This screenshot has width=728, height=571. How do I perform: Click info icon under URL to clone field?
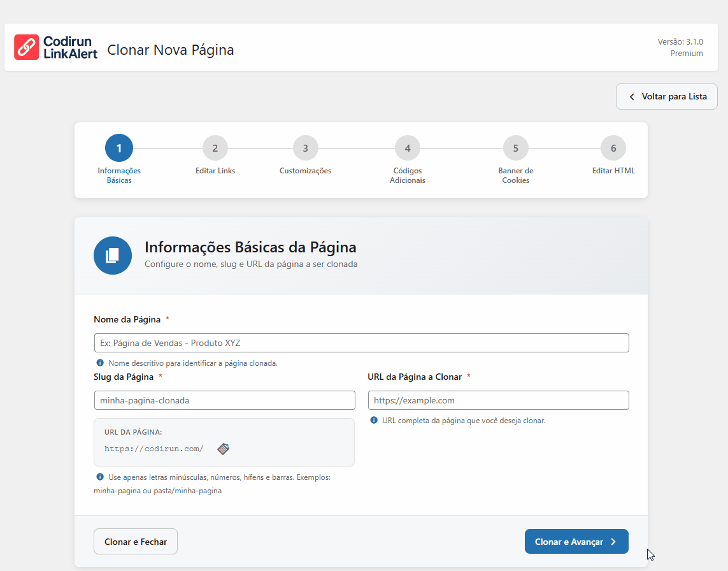pyautogui.click(x=374, y=421)
